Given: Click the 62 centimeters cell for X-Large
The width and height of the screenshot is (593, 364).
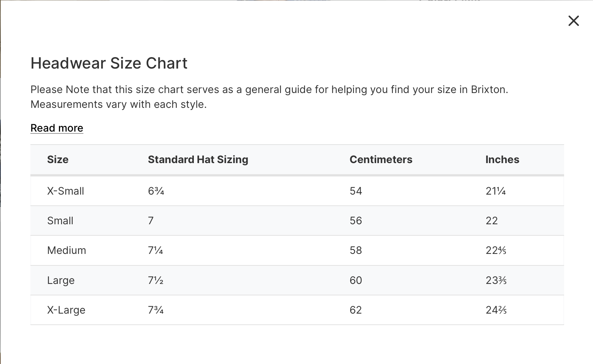Looking at the screenshot, I should pos(356,310).
